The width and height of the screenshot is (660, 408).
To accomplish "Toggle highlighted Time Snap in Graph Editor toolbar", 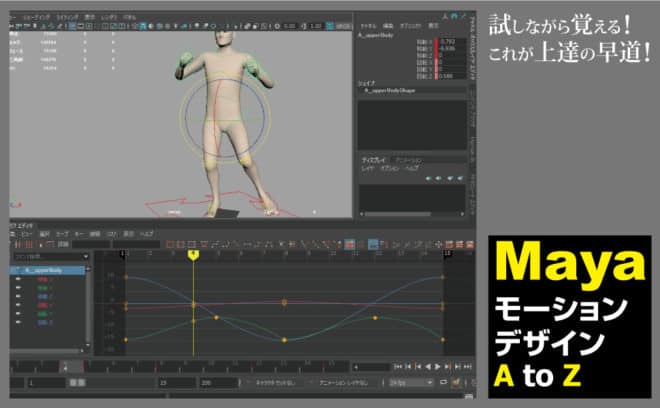I will tap(350, 244).
